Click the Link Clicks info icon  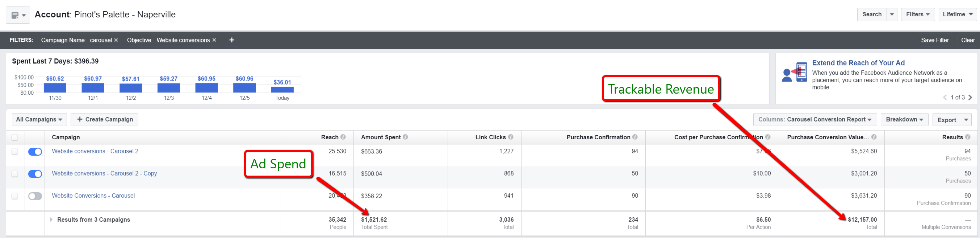pos(511,137)
